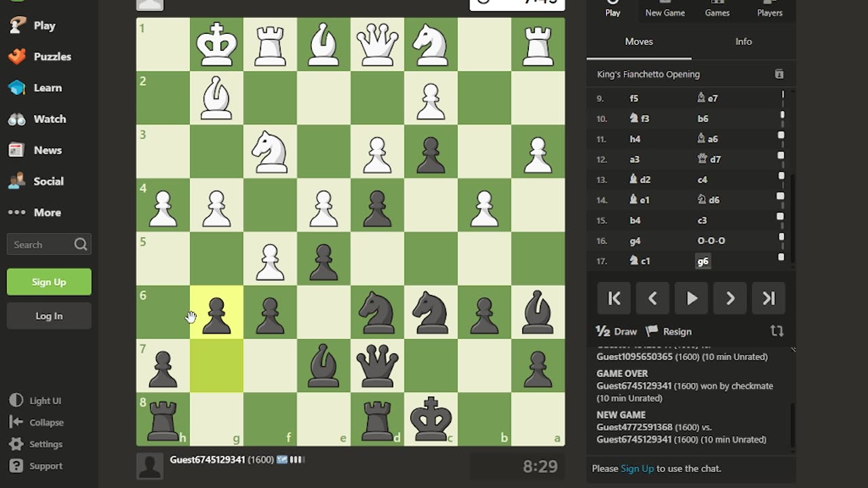
Task: Jump to the last move
Action: point(769,298)
